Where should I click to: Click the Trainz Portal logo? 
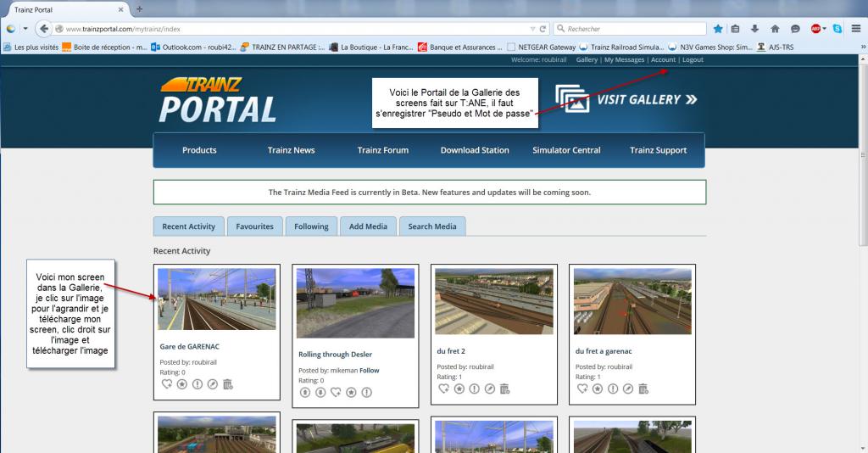(x=218, y=100)
